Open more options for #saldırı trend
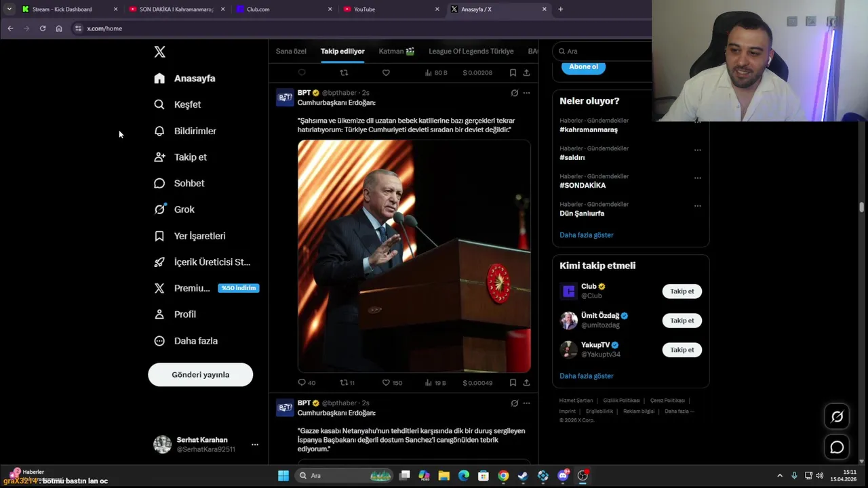868x488 pixels. (697, 150)
